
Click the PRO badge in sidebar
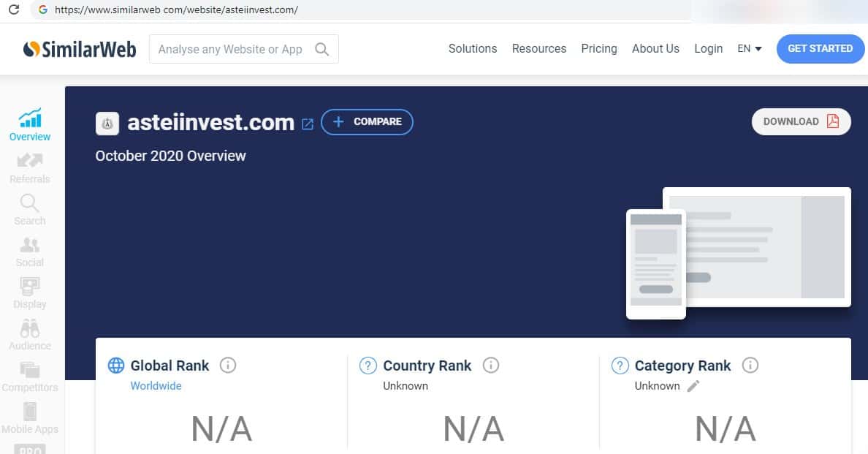point(30,449)
